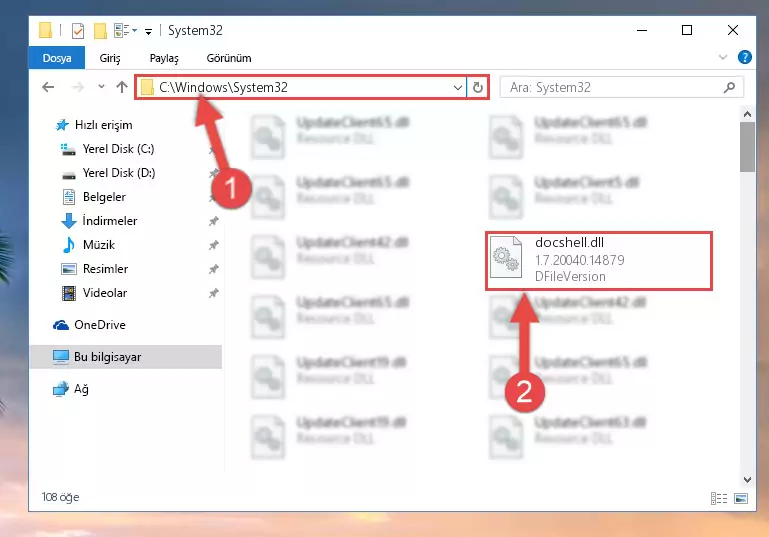Click the scrollbar up arrow
This screenshot has height=537, width=769.
[747, 114]
